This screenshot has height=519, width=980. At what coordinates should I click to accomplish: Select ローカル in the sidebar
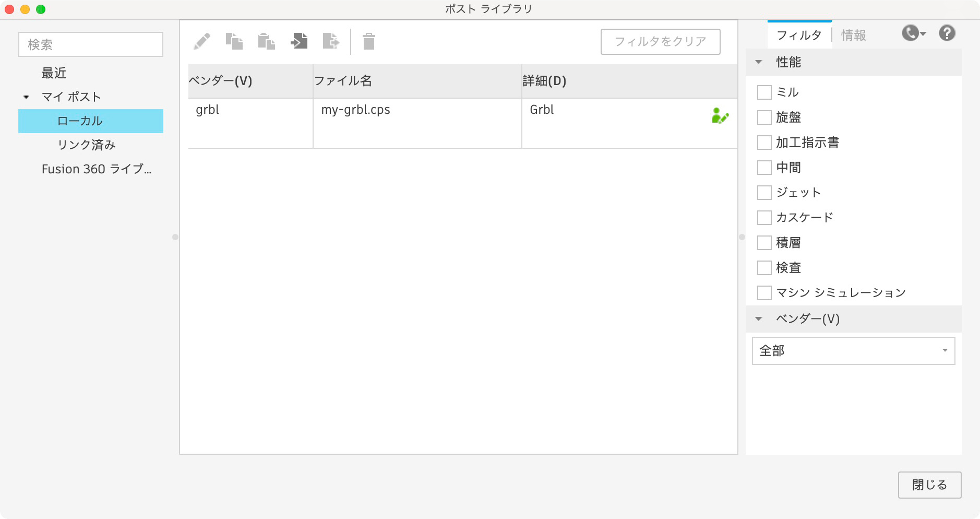tap(91, 121)
